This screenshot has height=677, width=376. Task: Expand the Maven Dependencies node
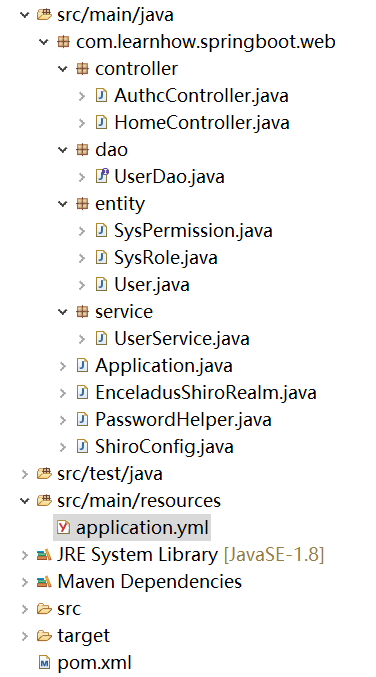[25, 582]
